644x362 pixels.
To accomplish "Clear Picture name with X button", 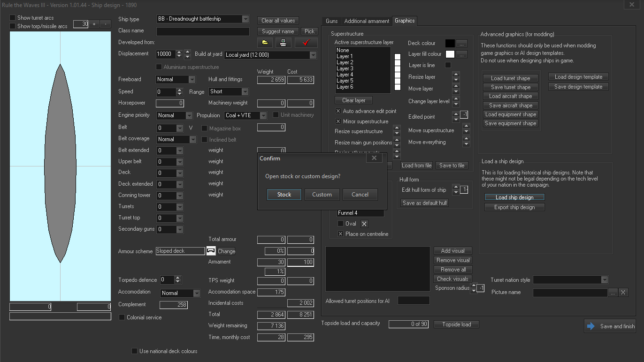I will tap(623, 292).
